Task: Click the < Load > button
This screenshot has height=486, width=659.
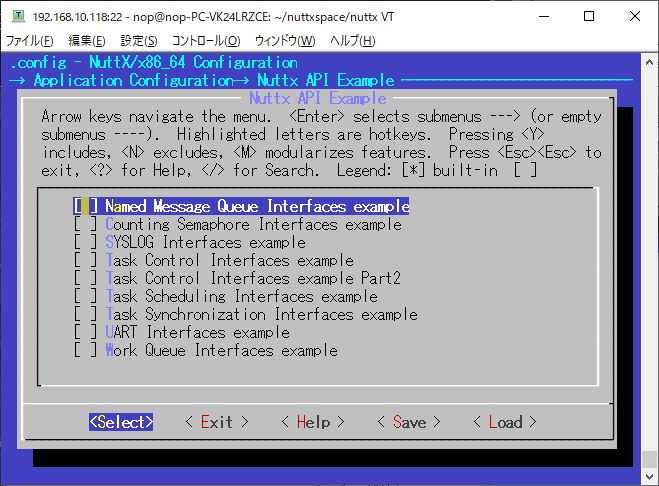Action: pos(505,422)
